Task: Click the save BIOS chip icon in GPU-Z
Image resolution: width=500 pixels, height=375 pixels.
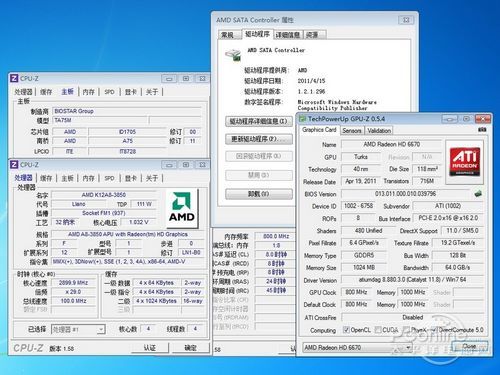Action: (x=478, y=194)
